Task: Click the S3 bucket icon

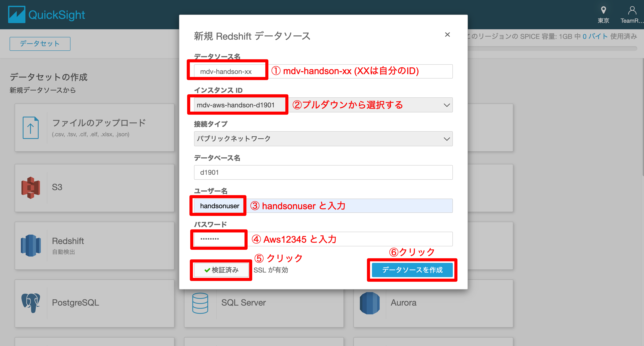Action: coord(30,187)
